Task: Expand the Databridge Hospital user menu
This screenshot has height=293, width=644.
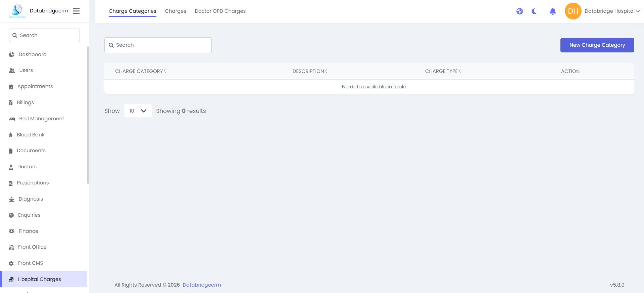Action: pos(612,11)
